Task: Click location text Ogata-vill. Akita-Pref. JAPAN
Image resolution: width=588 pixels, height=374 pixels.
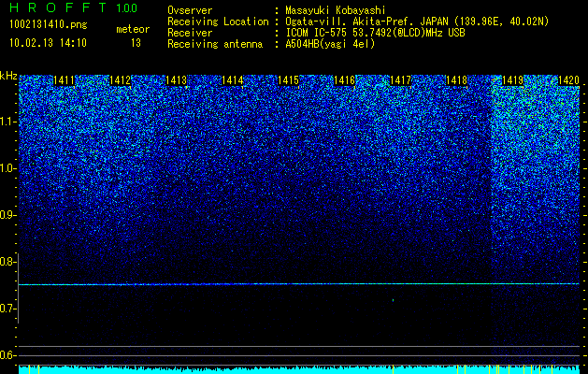Action: coord(366,22)
